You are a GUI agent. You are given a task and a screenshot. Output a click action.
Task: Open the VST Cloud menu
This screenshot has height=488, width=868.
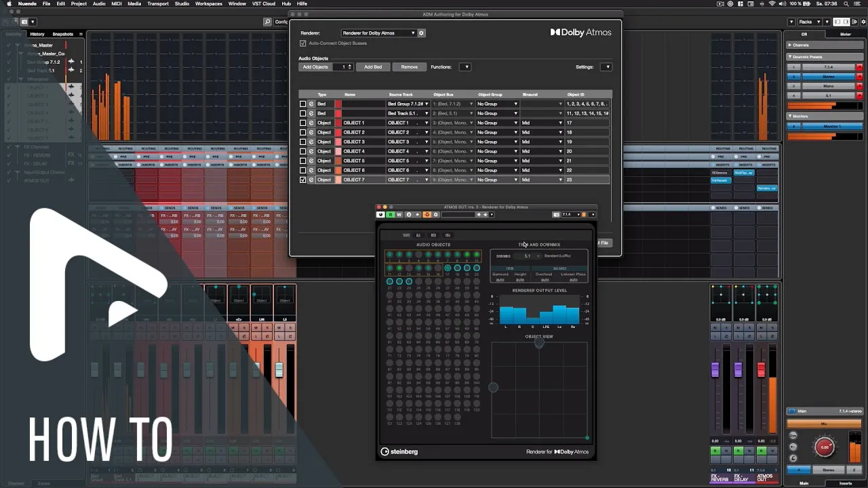[263, 3]
